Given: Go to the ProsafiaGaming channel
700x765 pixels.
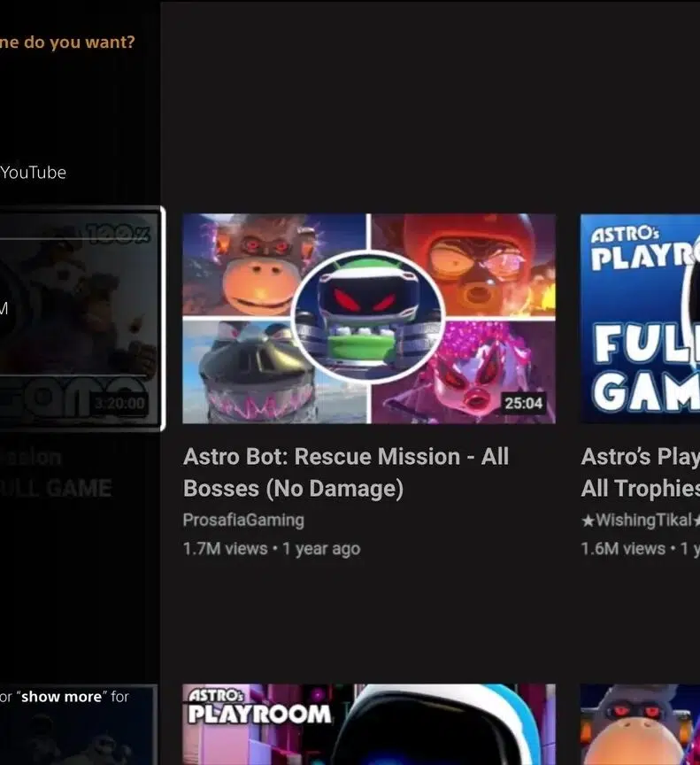Looking at the screenshot, I should pyautogui.click(x=243, y=520).
